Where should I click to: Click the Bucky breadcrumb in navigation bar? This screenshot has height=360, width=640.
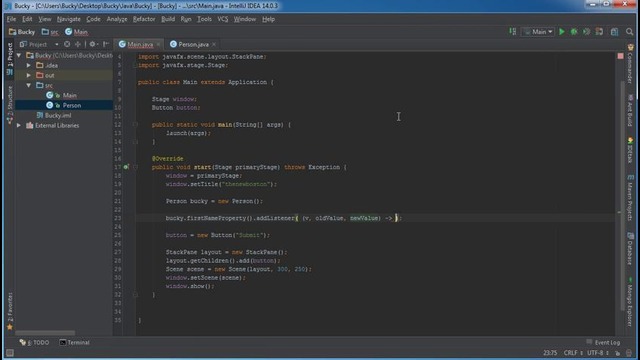22,32
